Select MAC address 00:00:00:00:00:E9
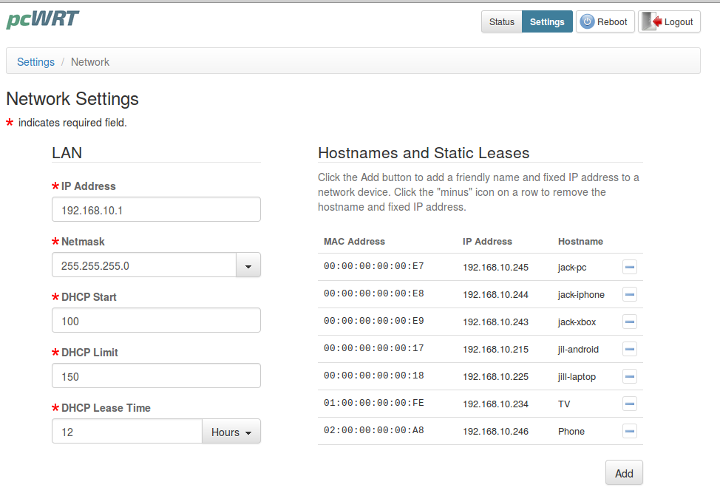The height and width of the screenshot is (496, 720). [x=374, y=321]
